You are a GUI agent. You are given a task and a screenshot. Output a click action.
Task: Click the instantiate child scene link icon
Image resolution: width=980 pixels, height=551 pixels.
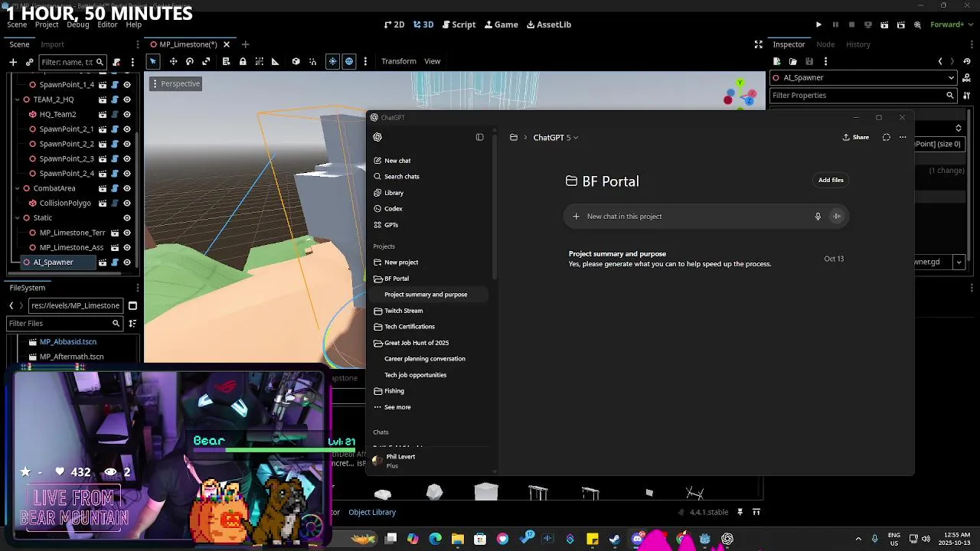click(x=30, y=62)
